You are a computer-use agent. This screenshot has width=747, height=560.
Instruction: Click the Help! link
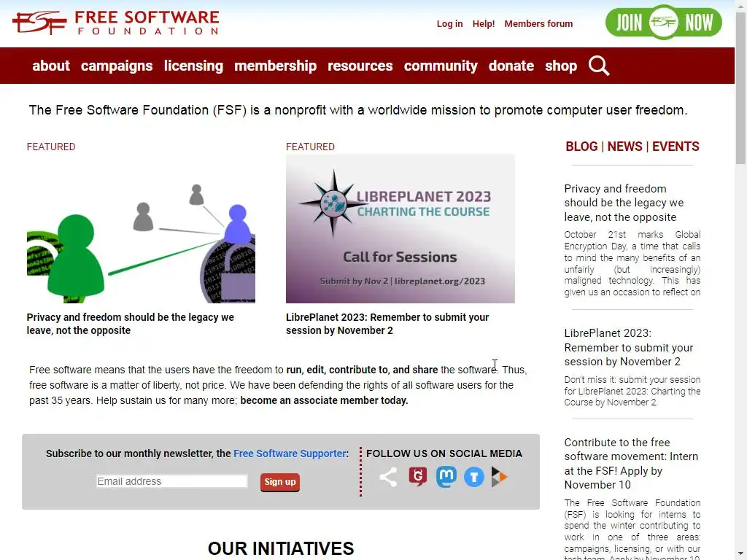[x=484, y=24]
